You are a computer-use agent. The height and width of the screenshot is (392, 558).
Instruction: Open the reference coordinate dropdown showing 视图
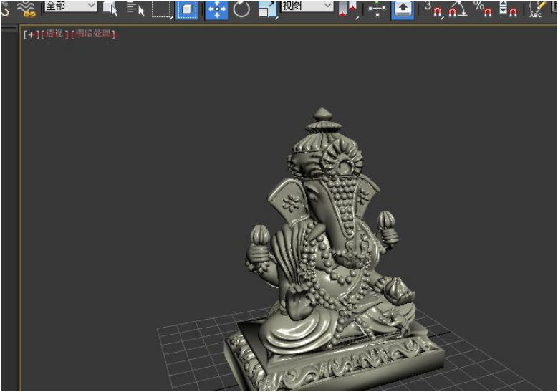coord(307,6)
